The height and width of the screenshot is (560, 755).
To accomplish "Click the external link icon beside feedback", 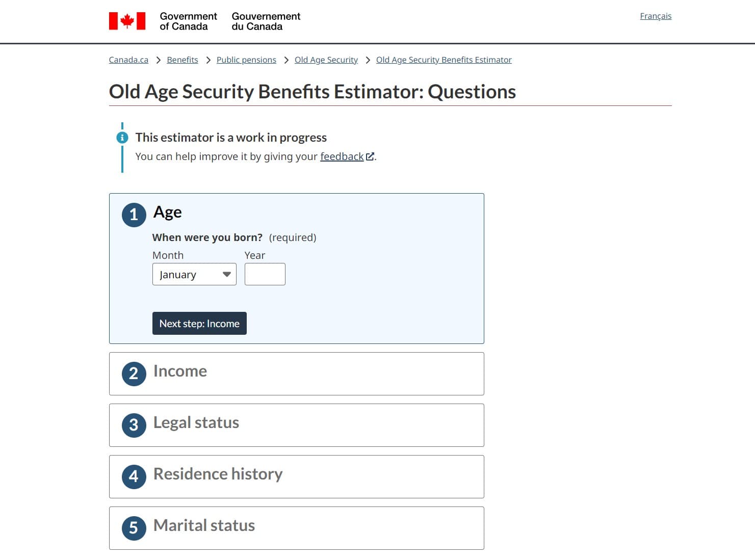I will (370, 156).
